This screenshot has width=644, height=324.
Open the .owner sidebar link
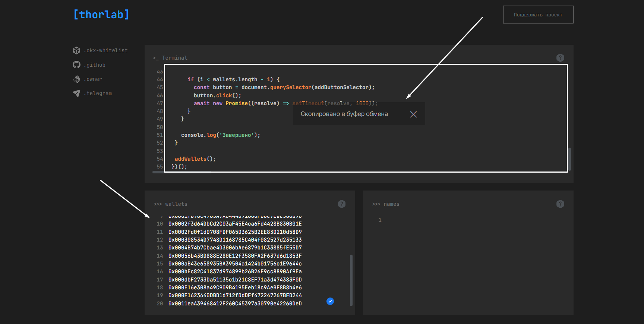pyautogui.click(x=93, y=79)
